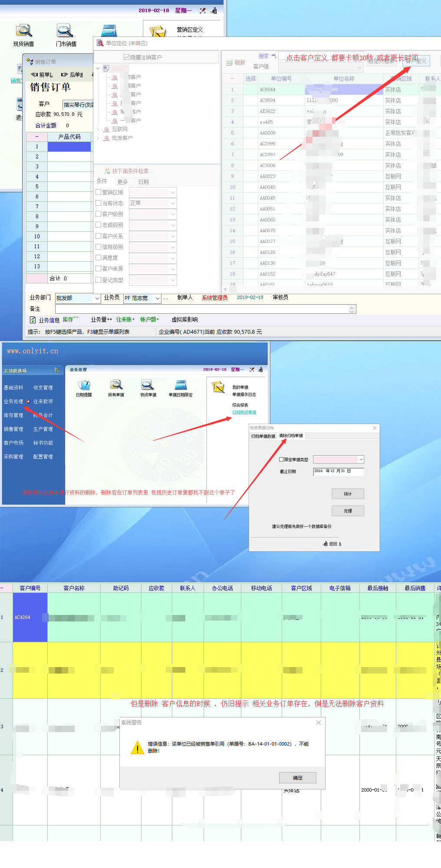Viewport: 441px width, 868px height.
Task: Open the 业务部门 dropdown
Action: click(x=97, y=298)
